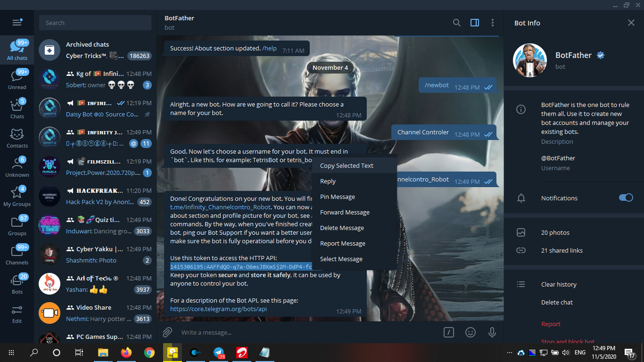Open the Unknown folder
644x362 pixels.
click(17, 167)
